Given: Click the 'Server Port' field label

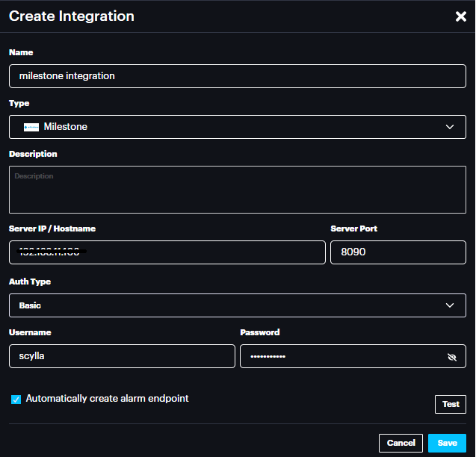Looking at the screenshot, I should pyautogui.click(x=353, y=228).
